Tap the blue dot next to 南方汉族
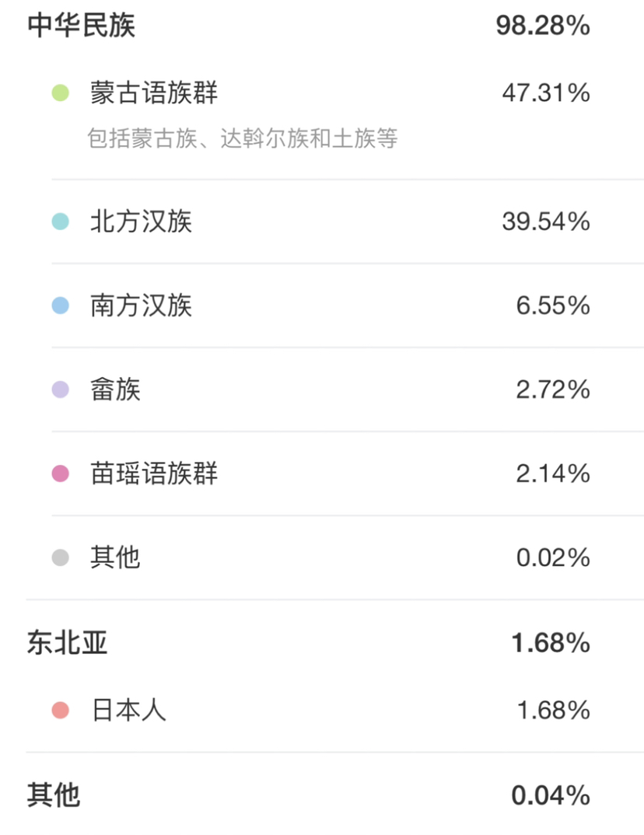The image size is (644, 835). [60, 306]
